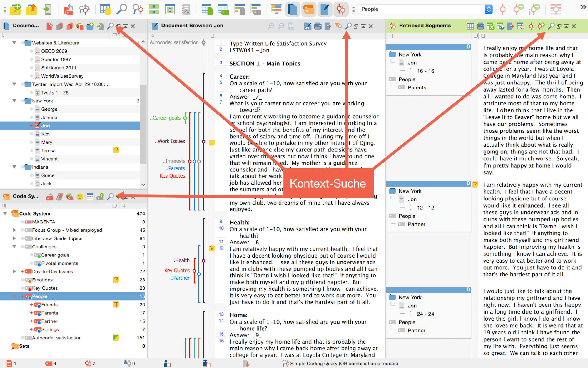Switch on Edit Mode in Document Browser
The width and height of the screenshot is (588, 368).
click(308, 26)
